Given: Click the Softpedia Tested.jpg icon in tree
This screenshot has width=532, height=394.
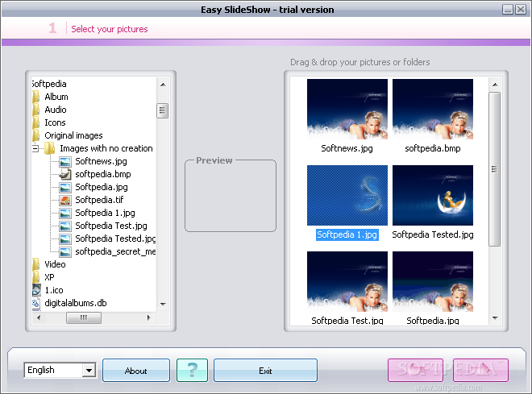Looking at the screenshot, I should (65, 238).
